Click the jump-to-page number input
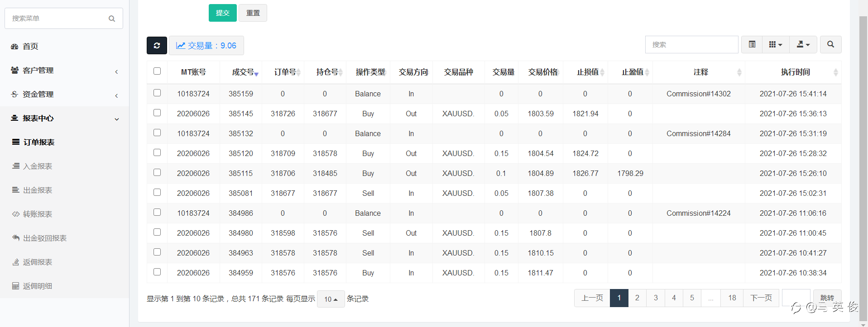The height and width of the screenshot is (327, 868). click(x=796, y=298)
